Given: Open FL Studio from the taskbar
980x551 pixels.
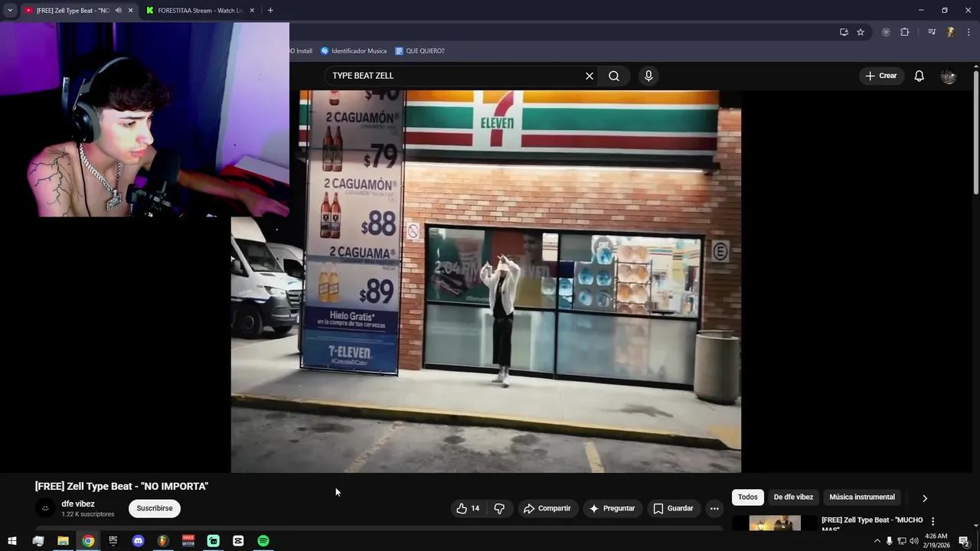Looking at the screenshot, I should click(x=163, y=541).
